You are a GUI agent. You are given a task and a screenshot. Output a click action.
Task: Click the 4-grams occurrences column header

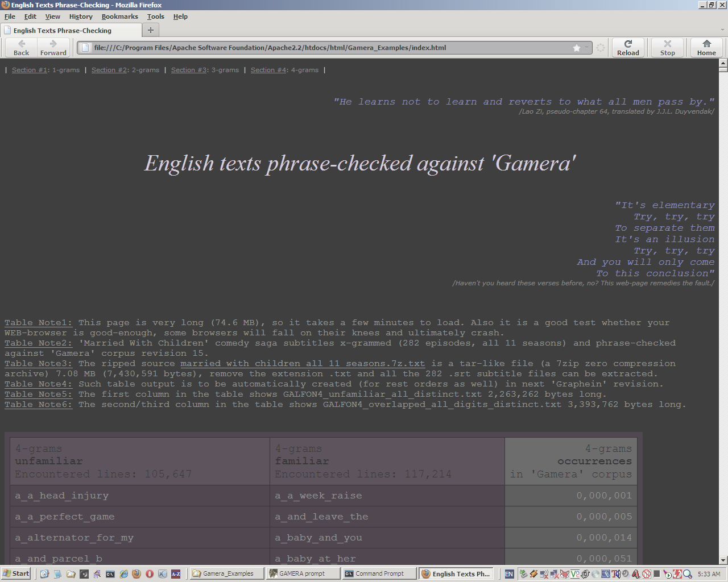coord(571,461)
